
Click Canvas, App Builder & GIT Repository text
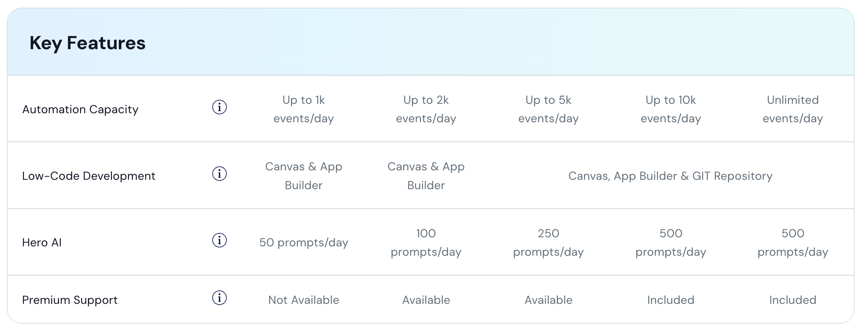pyautogui.click(x=671, y=176)
